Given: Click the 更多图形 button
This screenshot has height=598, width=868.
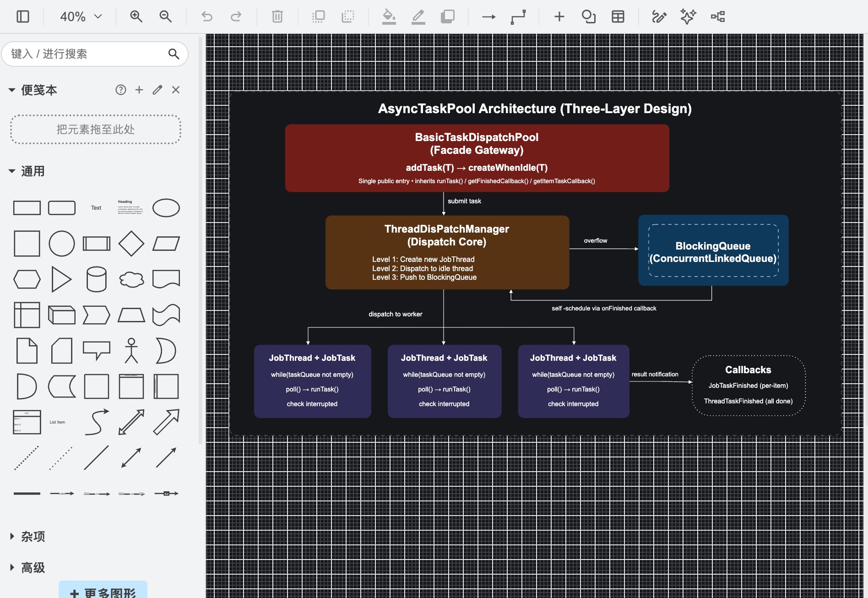Looking at the screenshot, I should pos(103,591).
